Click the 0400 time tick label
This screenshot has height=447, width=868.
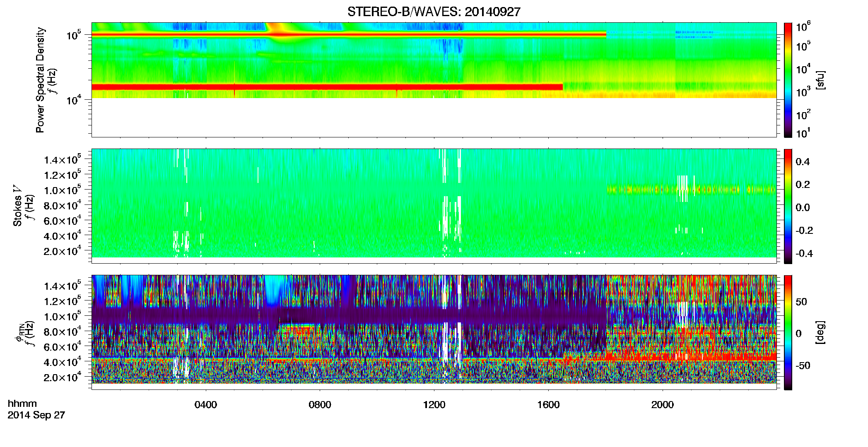[x=206, y=404]
